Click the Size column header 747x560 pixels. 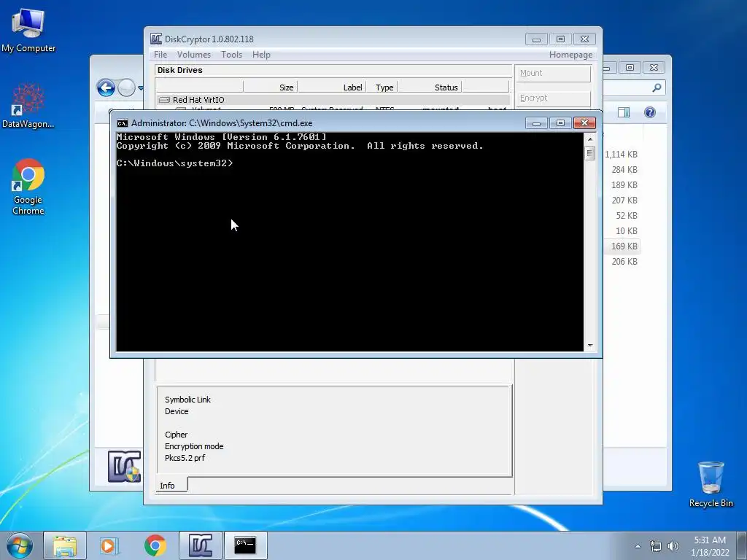(270, 87)
